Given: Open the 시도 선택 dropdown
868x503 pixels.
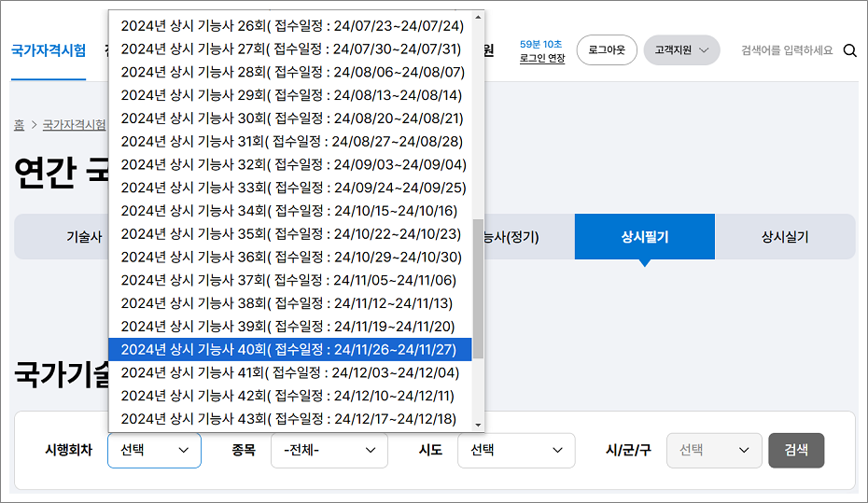Looking at the screenshot, I should click(516, 450).
